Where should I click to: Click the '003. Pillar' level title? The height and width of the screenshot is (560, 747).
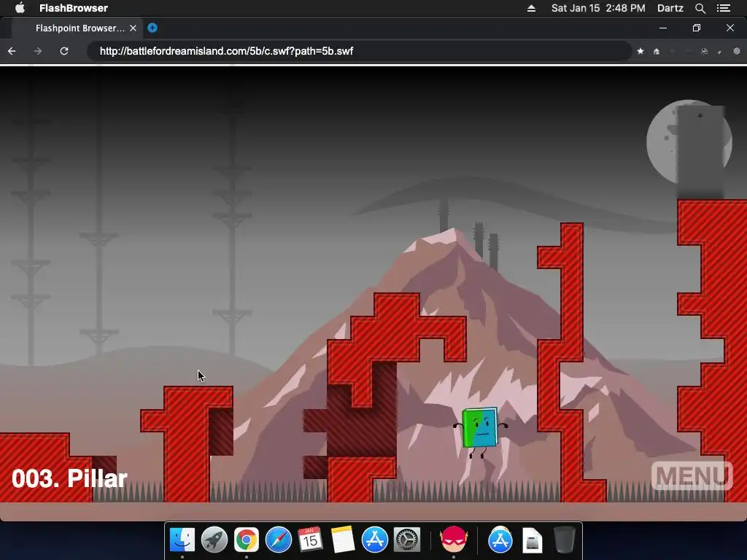click(69, 478)
